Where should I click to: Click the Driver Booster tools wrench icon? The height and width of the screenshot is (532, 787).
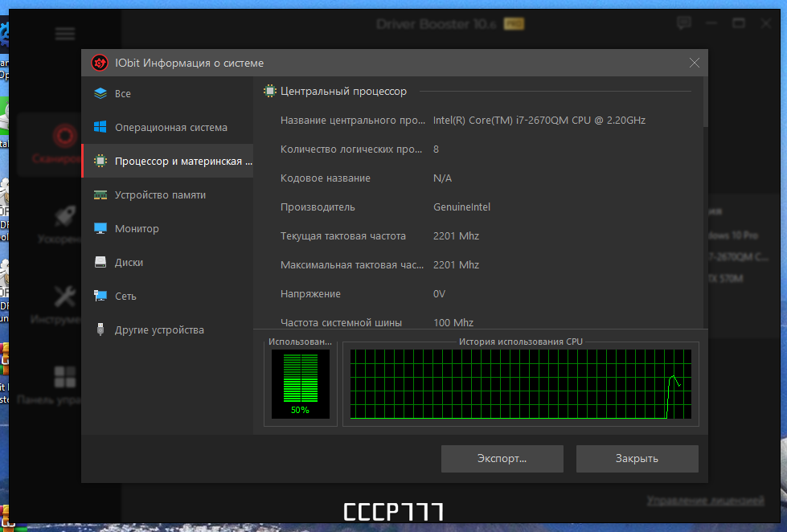point(65,296)
